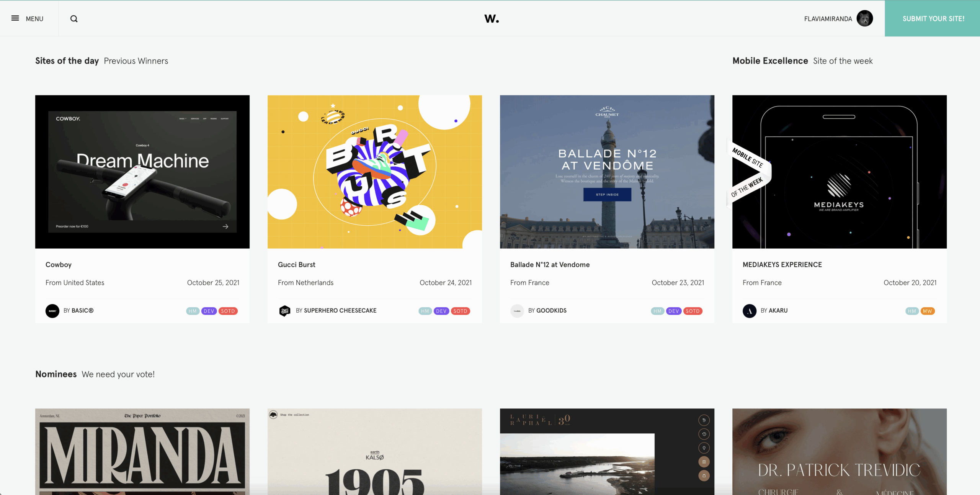Click Sites of the day heading
This screenshot has height=495, width=980.
(67, 61)
